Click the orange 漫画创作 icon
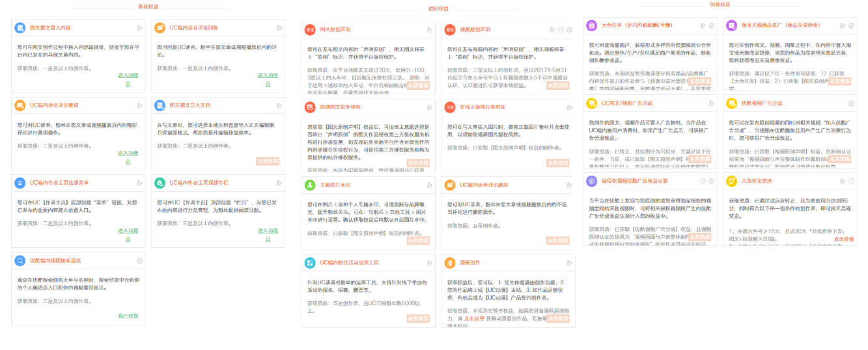 (450, 263)
